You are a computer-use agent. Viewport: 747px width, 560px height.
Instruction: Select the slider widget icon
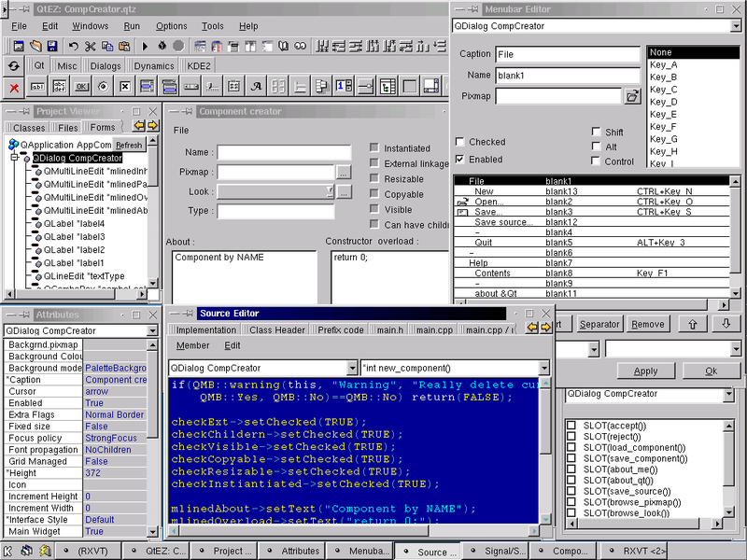(365, 87)
